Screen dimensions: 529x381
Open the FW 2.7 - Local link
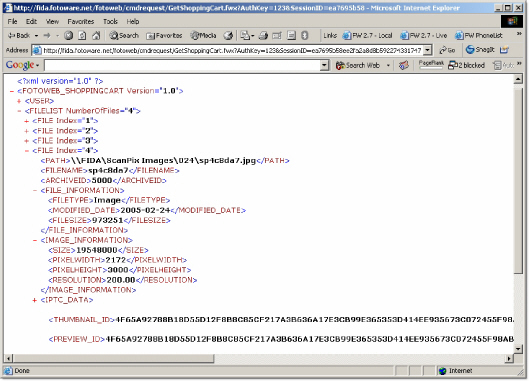pos(367,35)
